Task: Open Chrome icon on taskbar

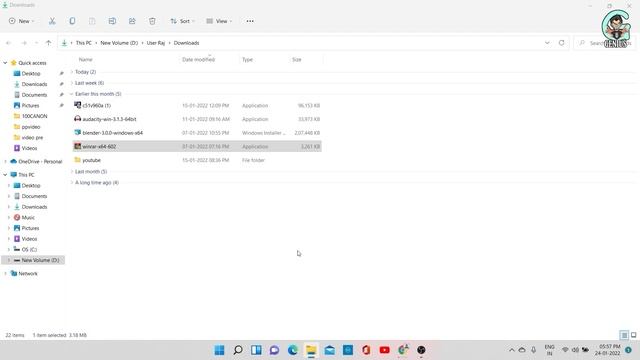Action: tap(403, 350)
